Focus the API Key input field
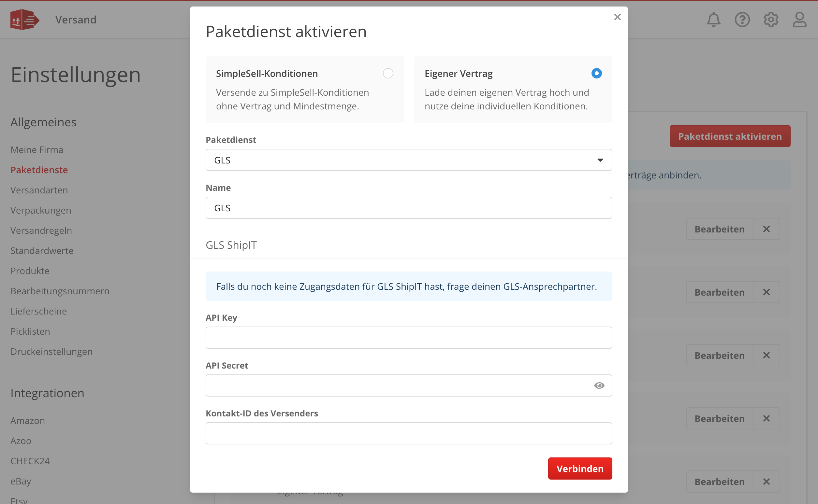This screenshot has width=818, height=504. coord(409,338)
